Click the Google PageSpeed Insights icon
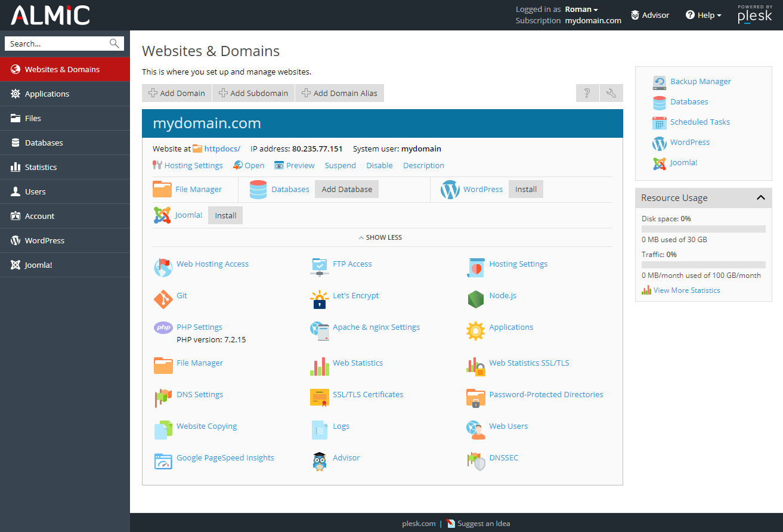The height and width of the screenshot is (532, 783). point(163,461)
